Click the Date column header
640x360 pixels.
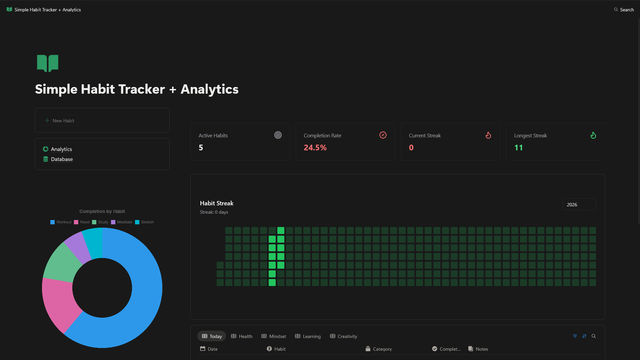click(209, 349)
